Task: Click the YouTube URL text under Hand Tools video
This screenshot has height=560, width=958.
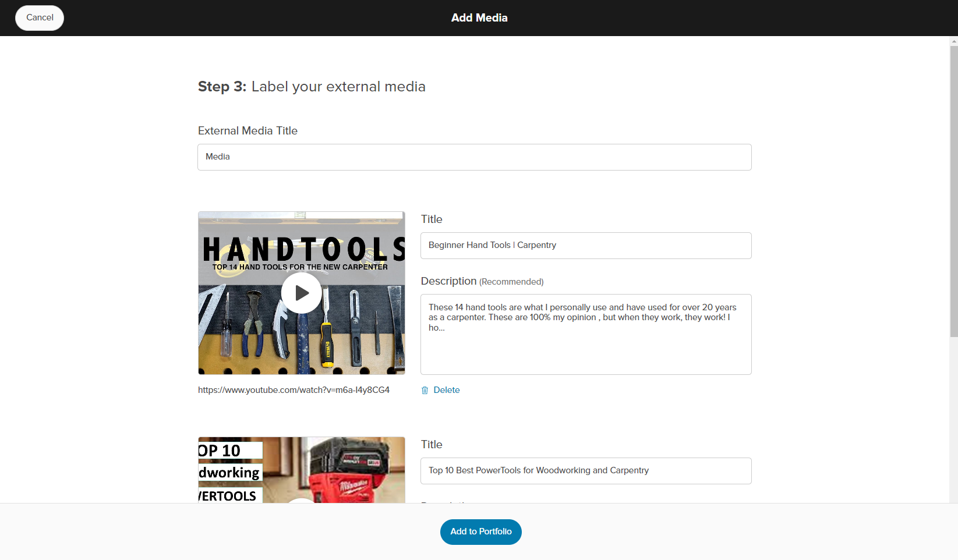Action: (x=294, y=390)
